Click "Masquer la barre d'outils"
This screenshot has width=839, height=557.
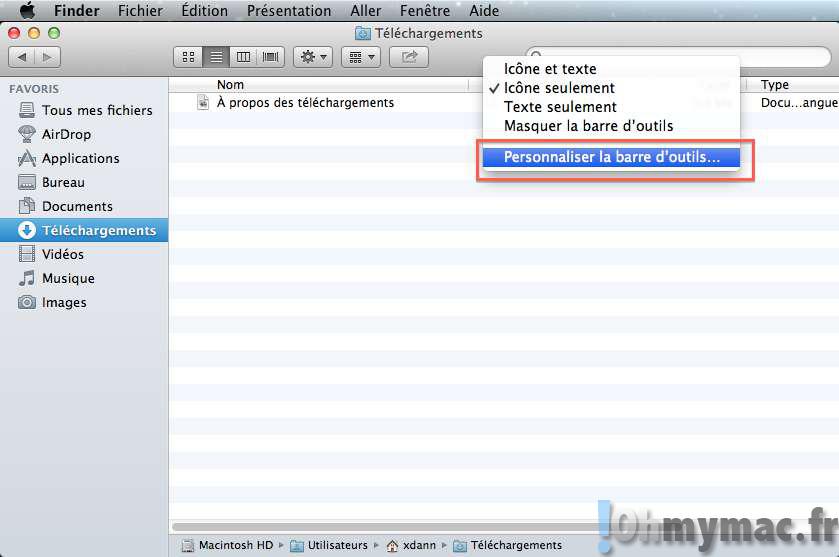click(588, 126)
